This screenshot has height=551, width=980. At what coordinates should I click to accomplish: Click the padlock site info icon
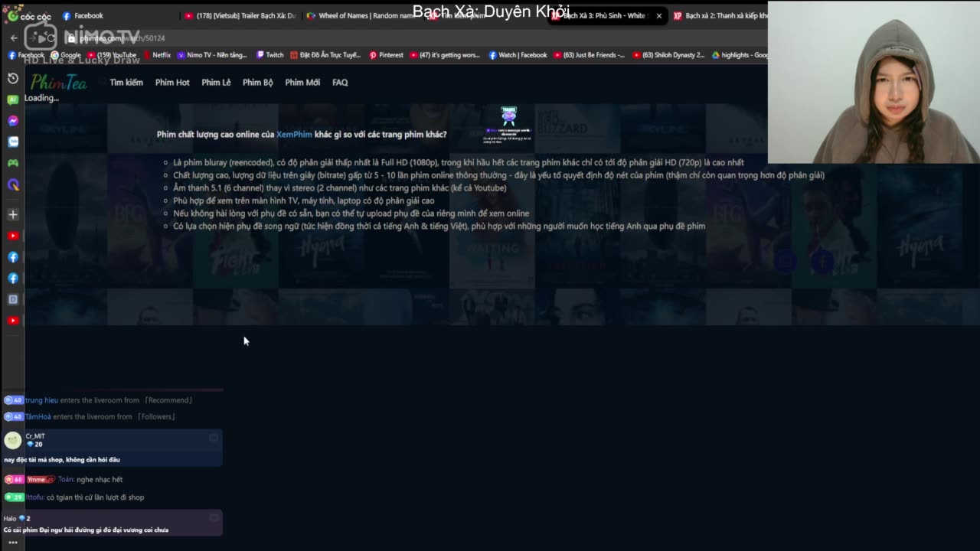[x=70, y=38]
